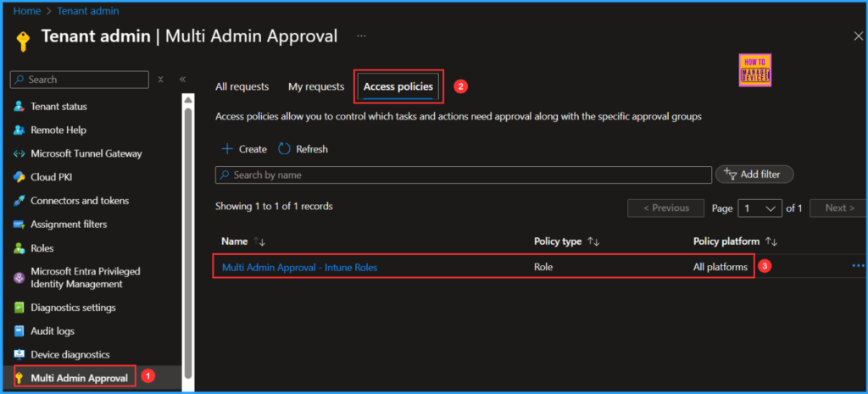Click the Add filter button
This screenshot has height=394, width=868.
[x=754, y=175]
